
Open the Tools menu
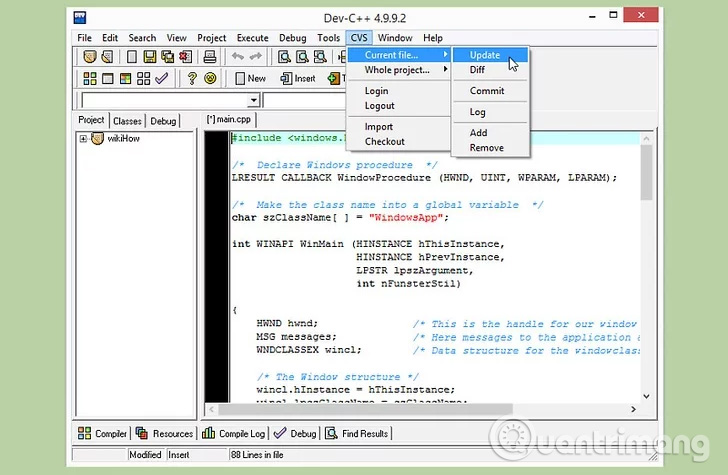[328, 38]
